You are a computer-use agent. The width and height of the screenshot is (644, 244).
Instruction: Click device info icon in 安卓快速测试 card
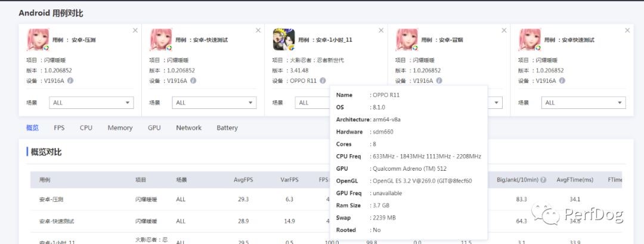562,80
